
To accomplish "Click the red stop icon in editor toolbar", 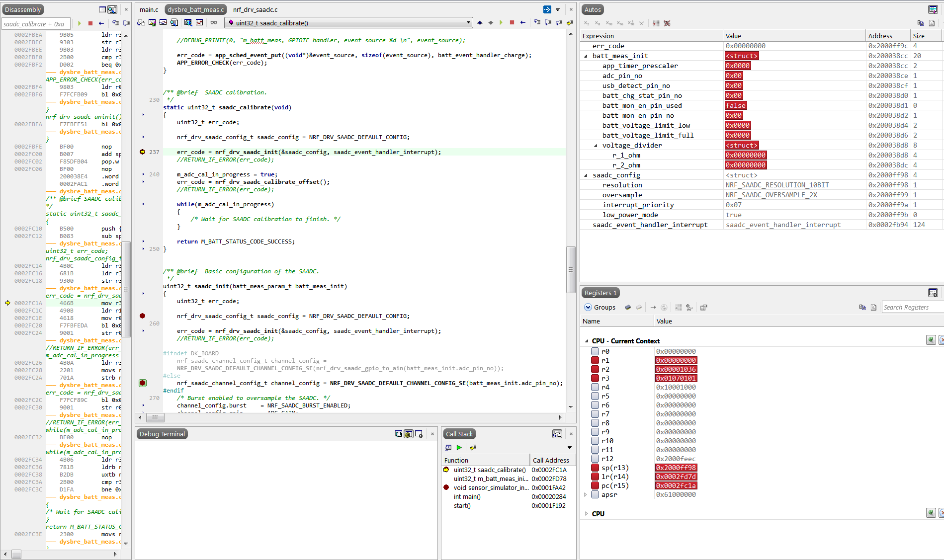I will tap(512, 23).
